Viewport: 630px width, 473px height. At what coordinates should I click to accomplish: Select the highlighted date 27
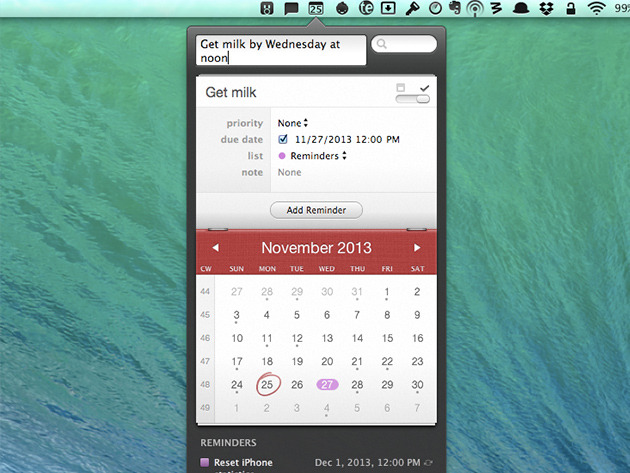[x=327, y=385]
